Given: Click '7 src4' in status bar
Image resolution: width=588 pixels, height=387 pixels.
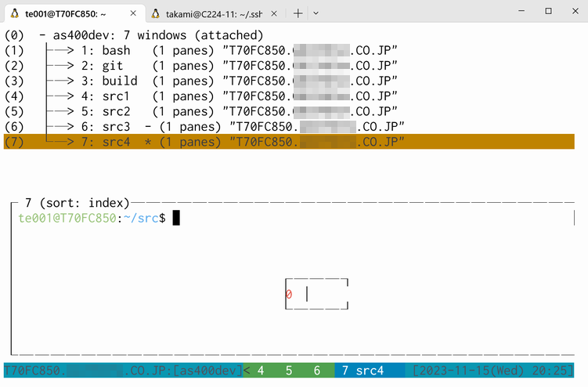Looking at the screenshot, I should point(363,371).
